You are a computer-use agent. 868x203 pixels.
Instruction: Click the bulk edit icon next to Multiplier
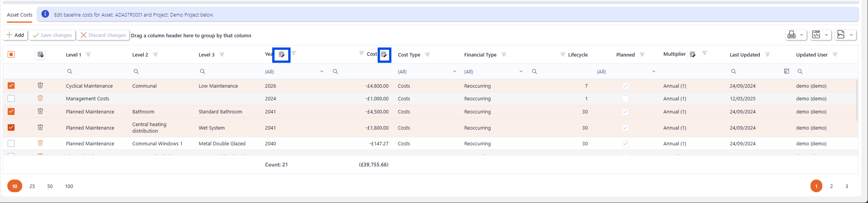point(692,55)
